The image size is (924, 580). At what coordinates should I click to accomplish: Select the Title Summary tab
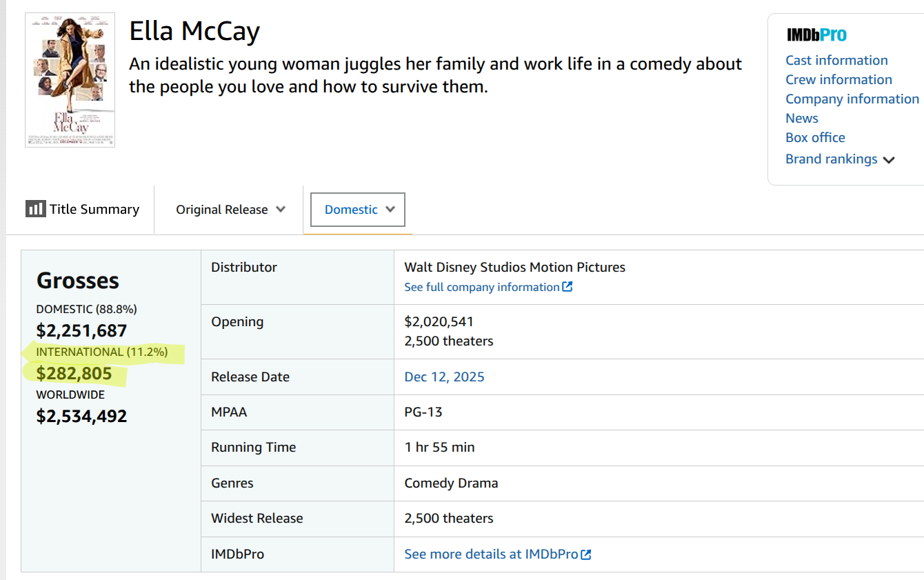pyautogui.click(x=83, y=210)
